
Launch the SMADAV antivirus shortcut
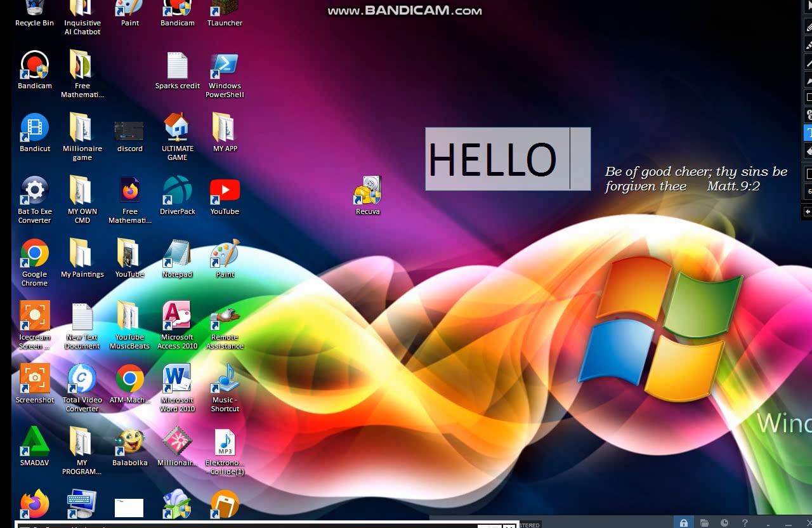34,447
